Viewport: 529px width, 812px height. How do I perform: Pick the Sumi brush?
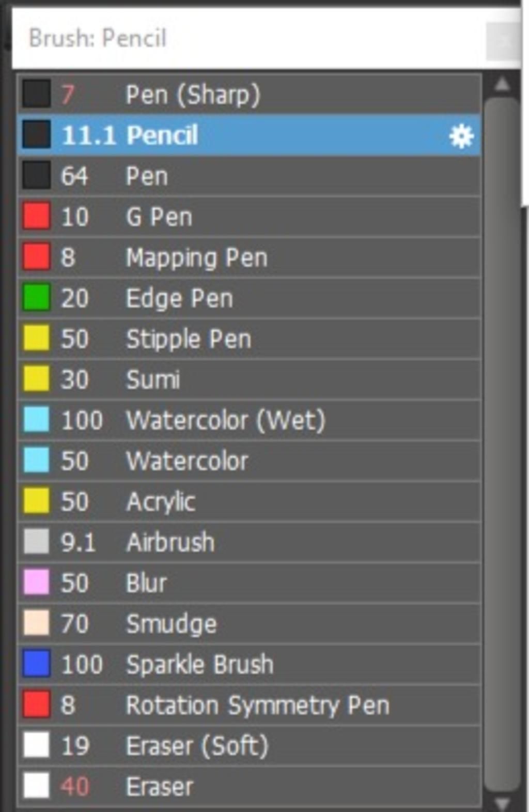click(153, 379)
